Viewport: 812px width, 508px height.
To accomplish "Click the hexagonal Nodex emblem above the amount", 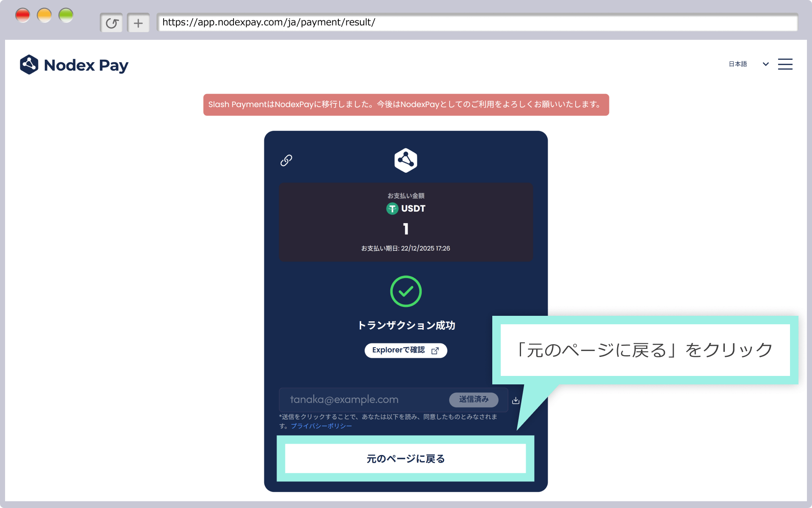I will 406,160.
